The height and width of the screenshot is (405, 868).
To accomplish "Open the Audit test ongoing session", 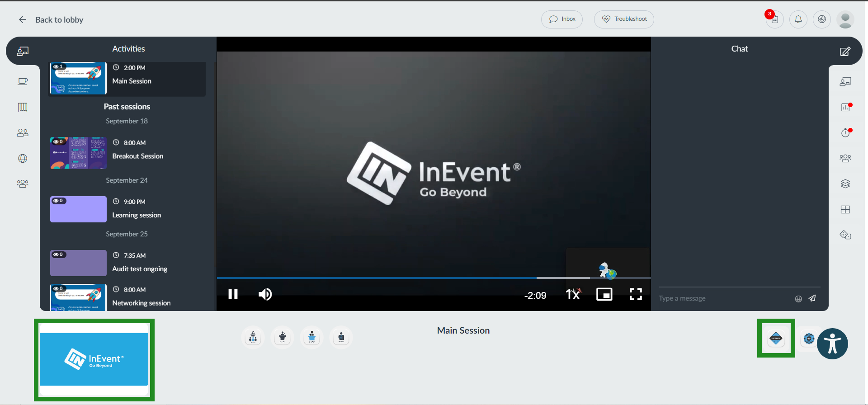I will click(127, 263).
